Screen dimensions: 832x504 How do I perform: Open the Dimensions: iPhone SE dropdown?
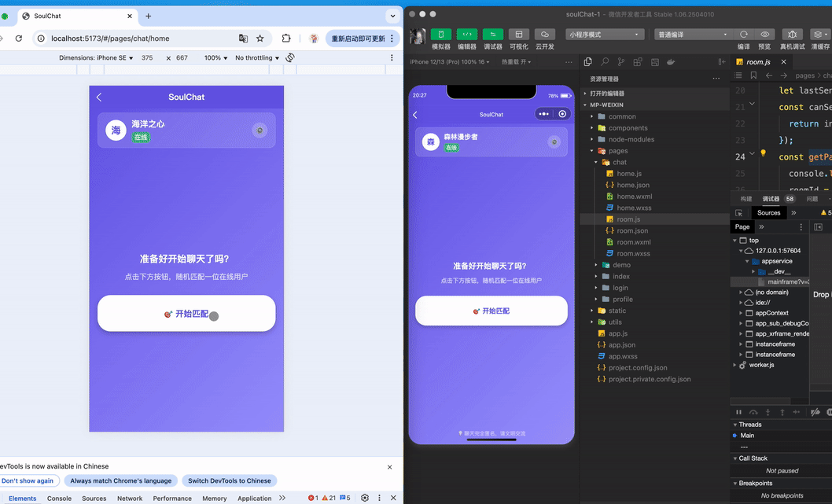click(96, 57)
